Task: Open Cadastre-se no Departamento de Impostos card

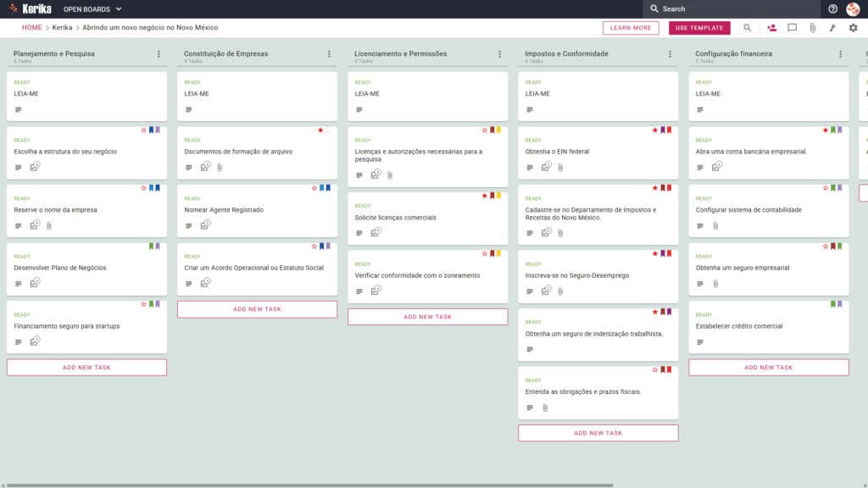Action: pos(598,213)
